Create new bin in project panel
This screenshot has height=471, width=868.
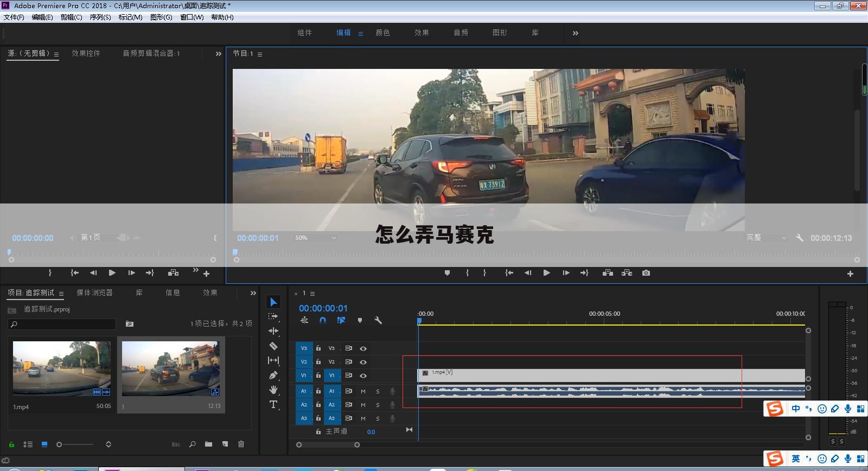coord(208,444)
